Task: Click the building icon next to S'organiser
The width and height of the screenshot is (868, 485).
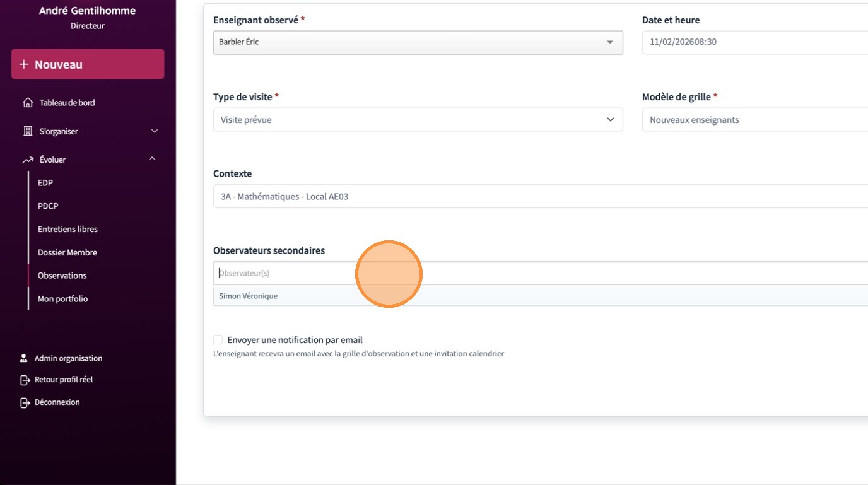Action: [x=27, y=131]
